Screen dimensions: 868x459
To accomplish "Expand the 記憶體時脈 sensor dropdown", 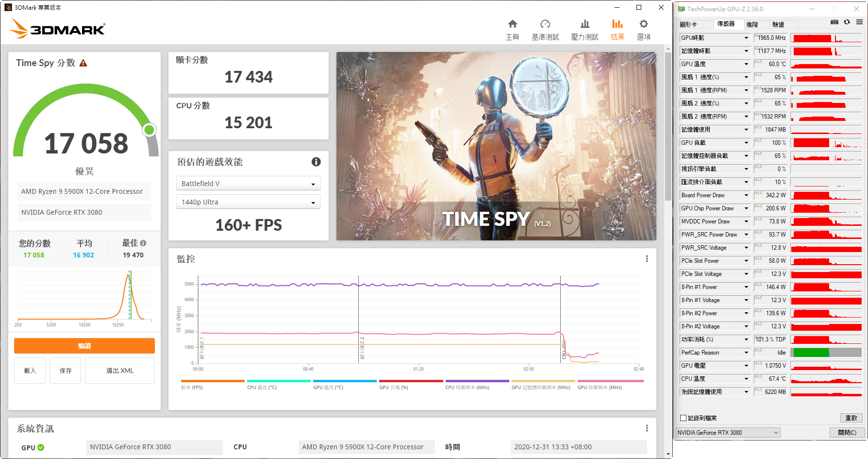I will [x=746, y=51].
